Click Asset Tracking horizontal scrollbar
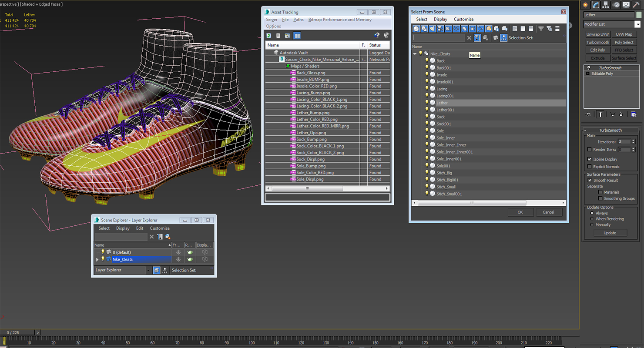644x348 pixels. pos(327,188)
